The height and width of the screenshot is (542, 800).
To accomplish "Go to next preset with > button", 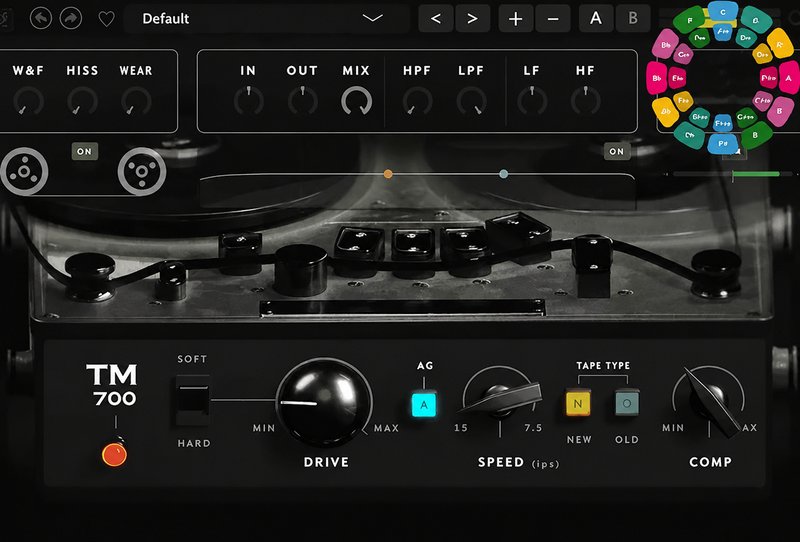I will [473, 19].
